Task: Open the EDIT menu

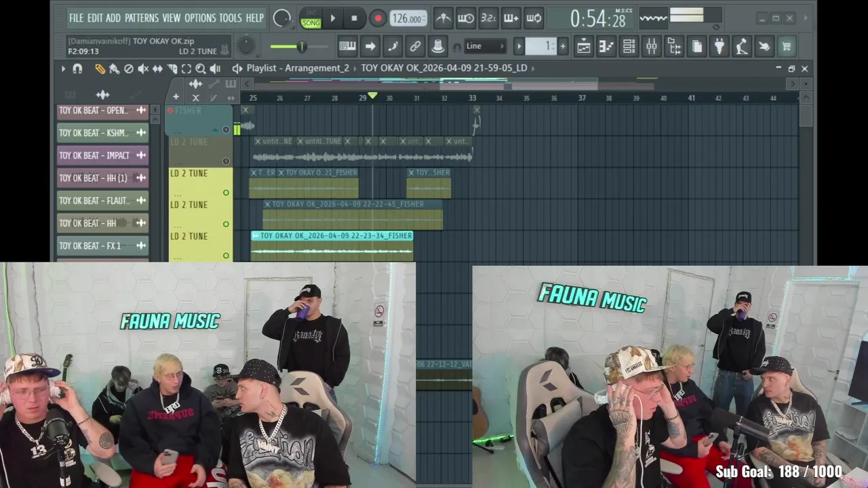Action: 95,18
